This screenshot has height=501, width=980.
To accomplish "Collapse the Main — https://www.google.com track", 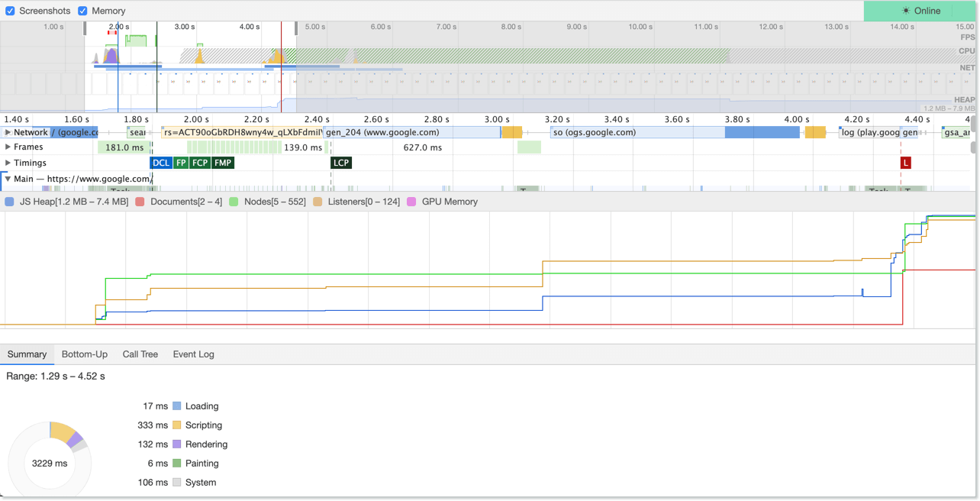I will pos(8,178).
